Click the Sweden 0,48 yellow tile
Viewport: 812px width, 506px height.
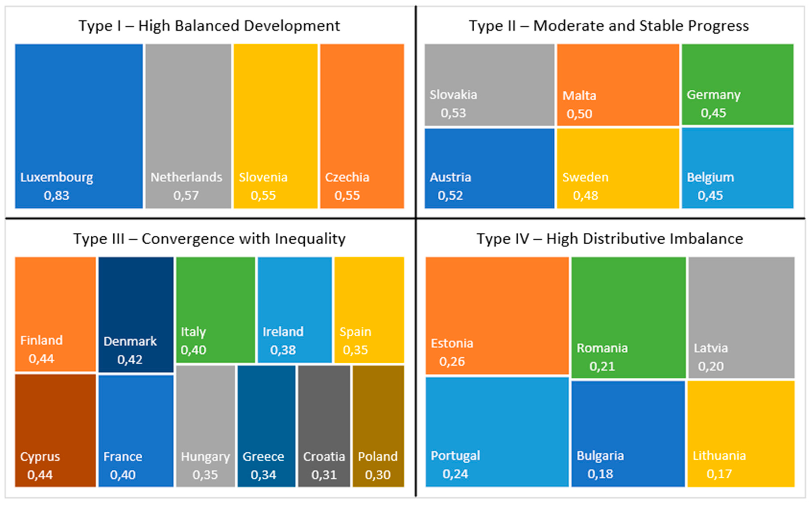click(x=618, y=168)
